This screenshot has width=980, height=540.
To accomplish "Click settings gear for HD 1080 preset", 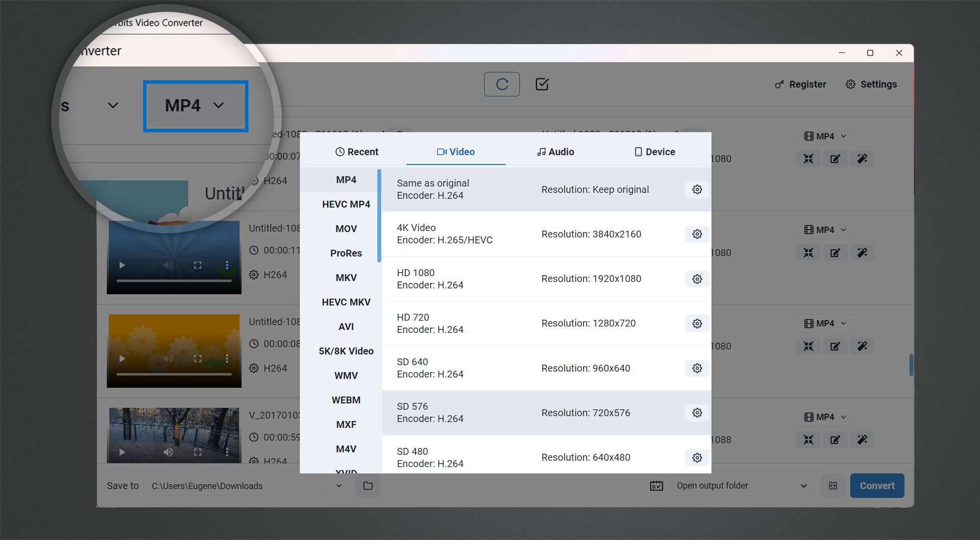I will coord(696,279).
